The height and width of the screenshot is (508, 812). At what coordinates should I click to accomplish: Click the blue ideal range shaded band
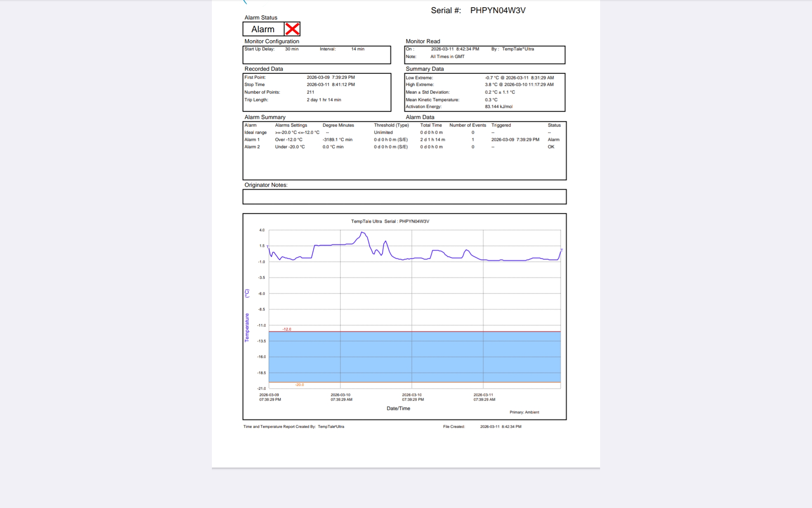pyautogui.click(x=414, y=357)
